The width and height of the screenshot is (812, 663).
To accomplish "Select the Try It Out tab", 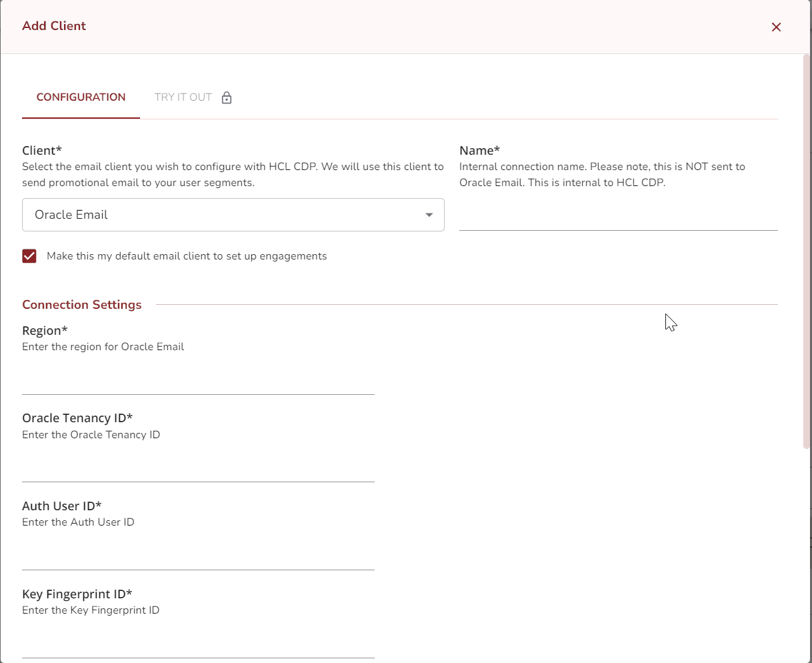I will point(183,97).
